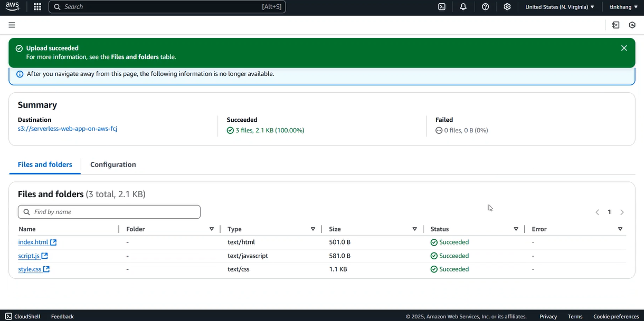Open the style.css file link
This screenshot has width=644, height=321.
tap(30, 269)
